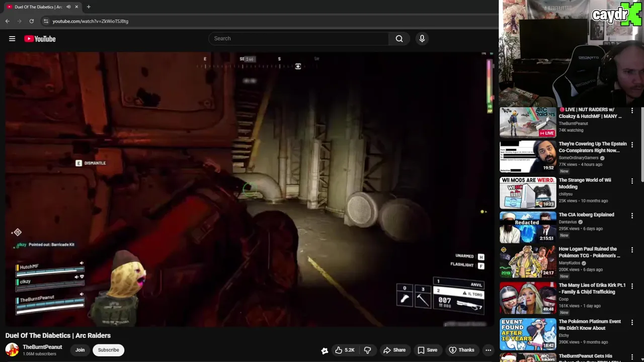Click the chillysu channel name
Viewport: 644px width, 362px height.
(x=566, y=194)
